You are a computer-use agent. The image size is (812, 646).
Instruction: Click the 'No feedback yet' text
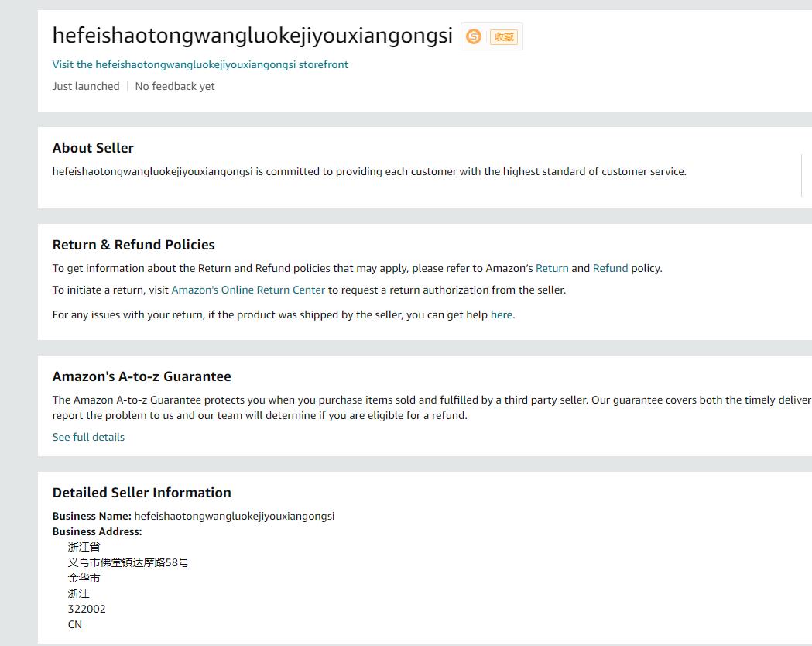(x=175, y=86)
